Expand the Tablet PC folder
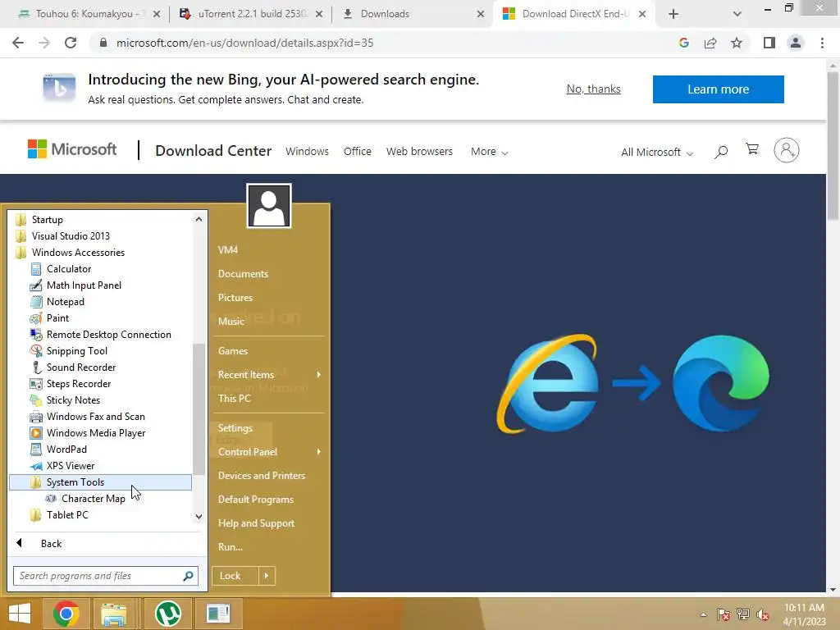The width and height of the screenshot is (840, 630). (67, 515)
